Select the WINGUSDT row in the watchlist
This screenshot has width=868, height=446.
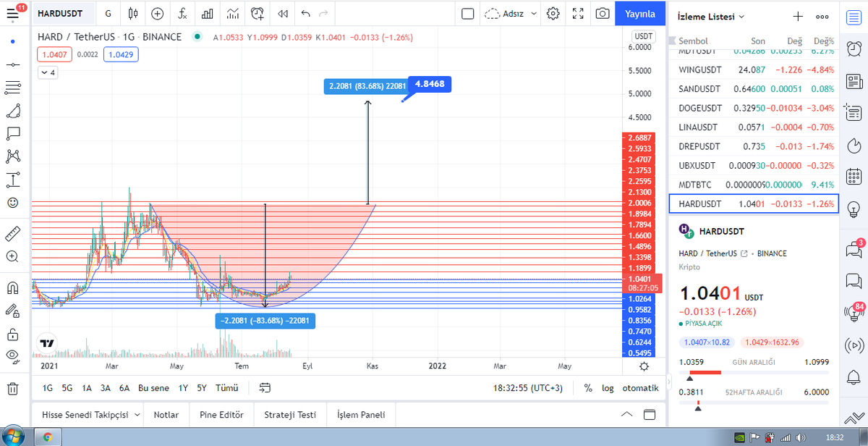(753, 70)
